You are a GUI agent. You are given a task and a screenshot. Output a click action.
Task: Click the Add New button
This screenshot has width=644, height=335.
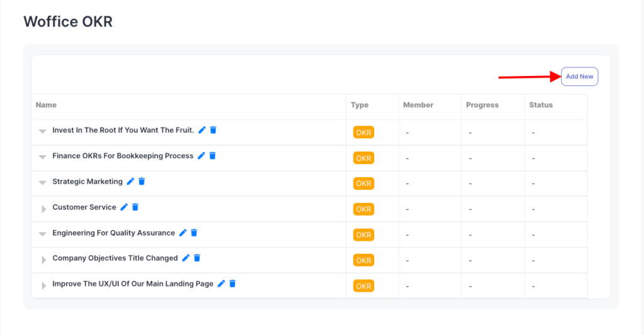(x=579, y=77)
